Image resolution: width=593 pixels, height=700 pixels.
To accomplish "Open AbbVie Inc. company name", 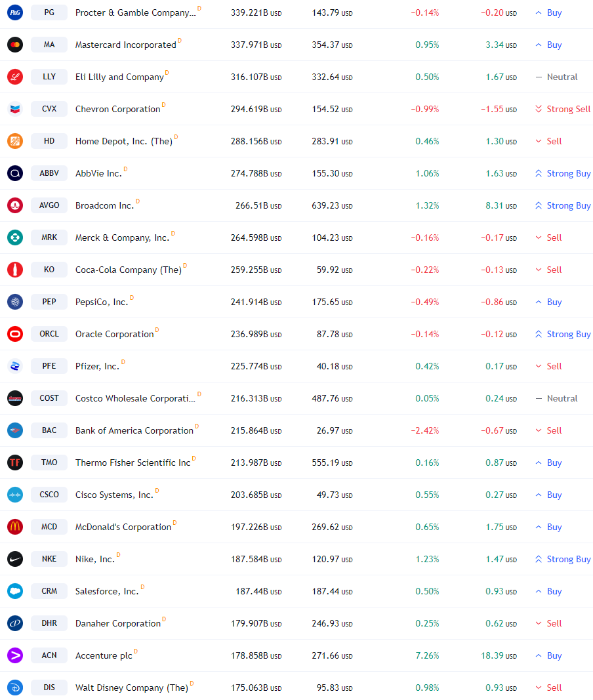I will pyautogui.click(x=98, y=174).
